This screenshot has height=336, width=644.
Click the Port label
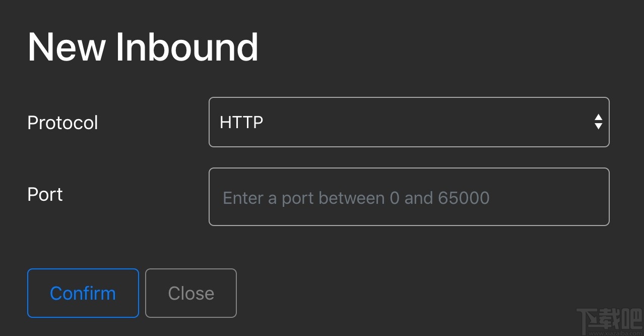point(45,194)
